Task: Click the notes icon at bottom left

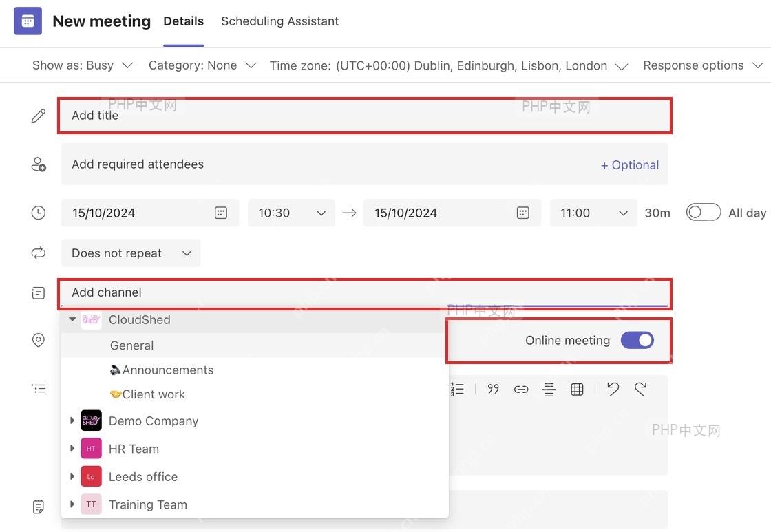Action: pyautogui.click(x=39, y=507)
